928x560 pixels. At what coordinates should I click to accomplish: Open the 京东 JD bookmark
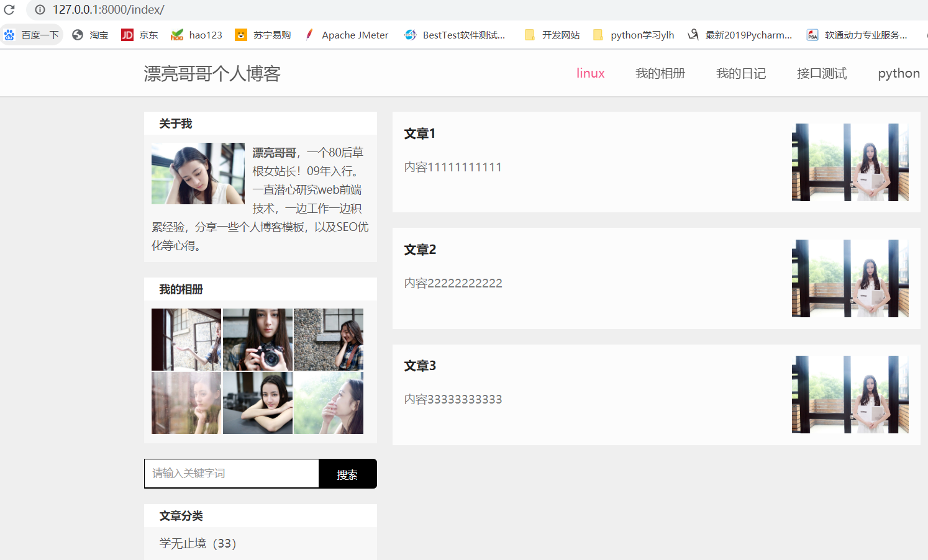140,35
